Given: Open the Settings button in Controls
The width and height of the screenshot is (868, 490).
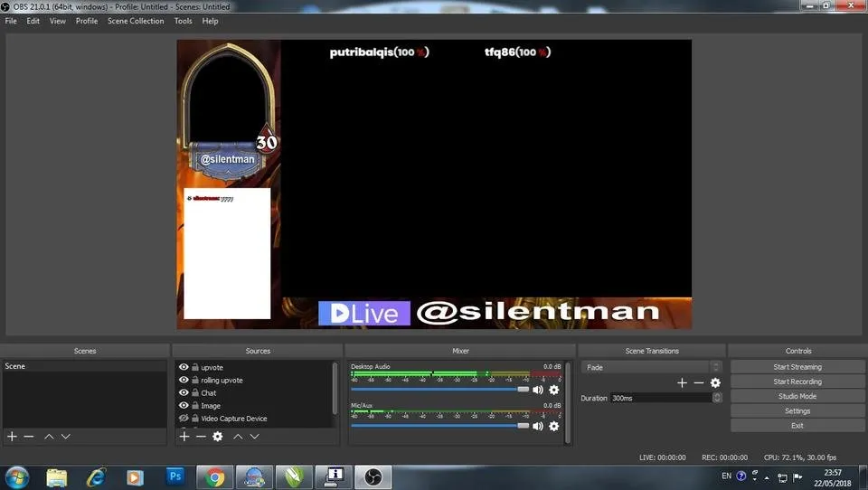Looking at the screenshot, I should tap(797, 410).
